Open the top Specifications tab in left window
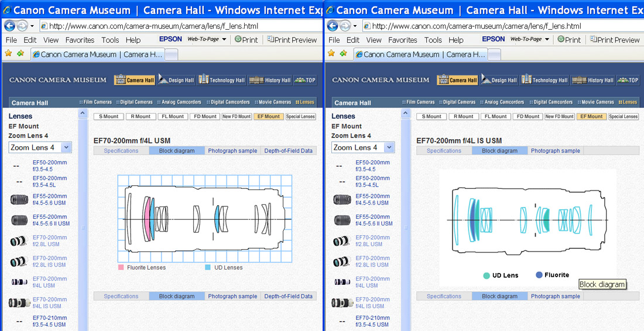644x331 pixels. [x=121, y=150]
